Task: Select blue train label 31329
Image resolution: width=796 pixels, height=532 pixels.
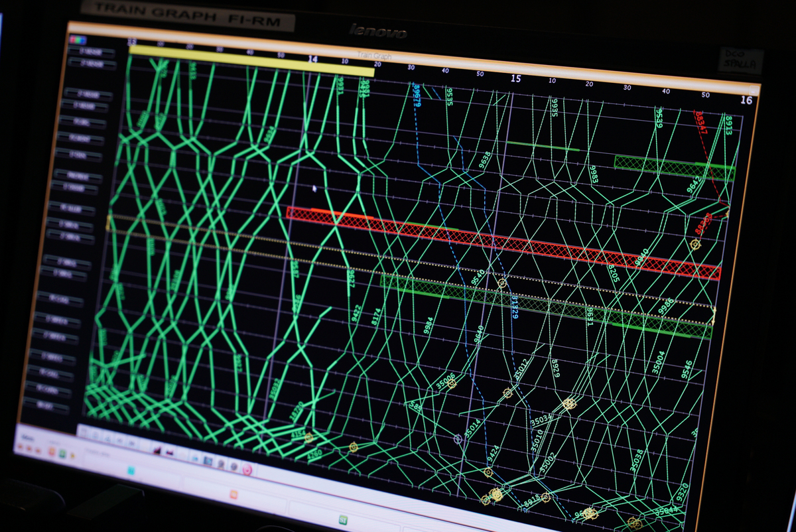Action: coord(514,307)
